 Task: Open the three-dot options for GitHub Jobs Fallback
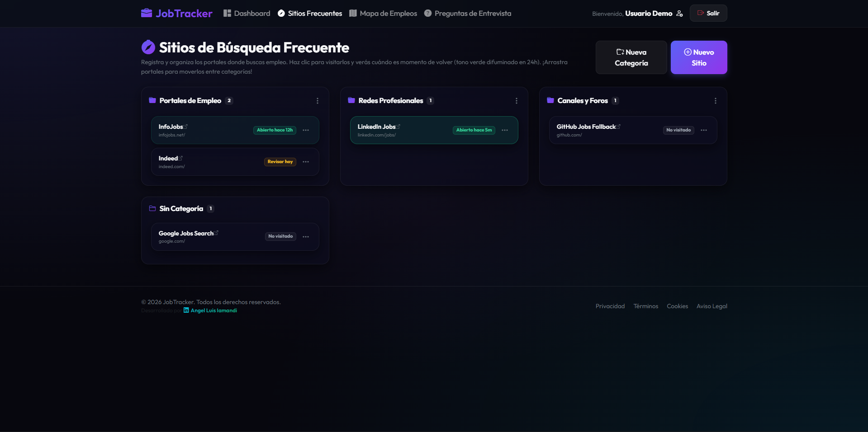(704, 130)
